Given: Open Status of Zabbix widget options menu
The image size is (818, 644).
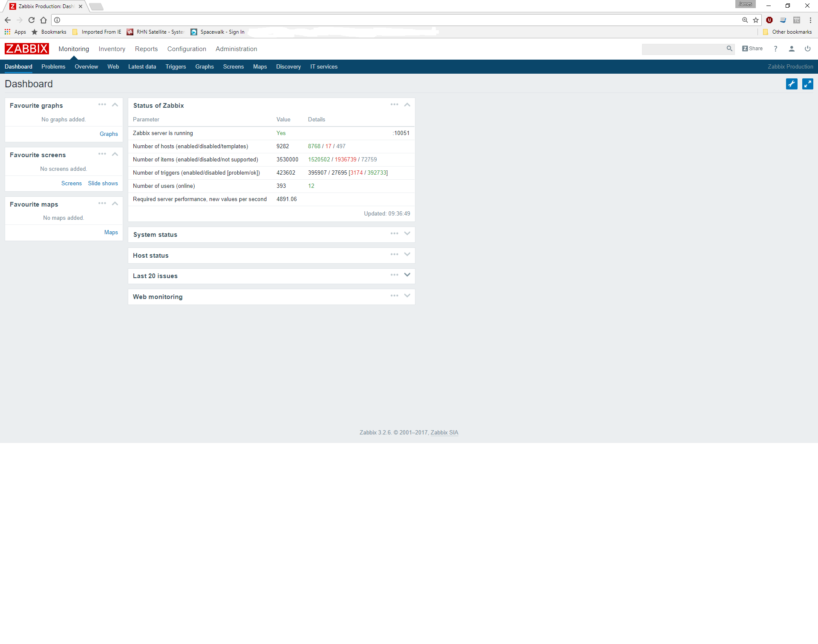Looking at the screenshot, I should [395, 104].
